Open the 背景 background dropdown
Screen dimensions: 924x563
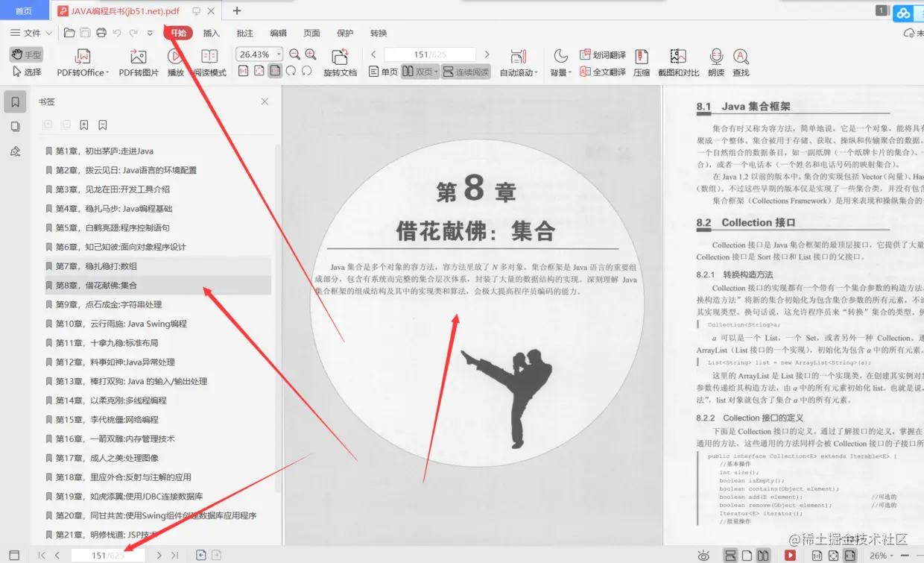560,63
